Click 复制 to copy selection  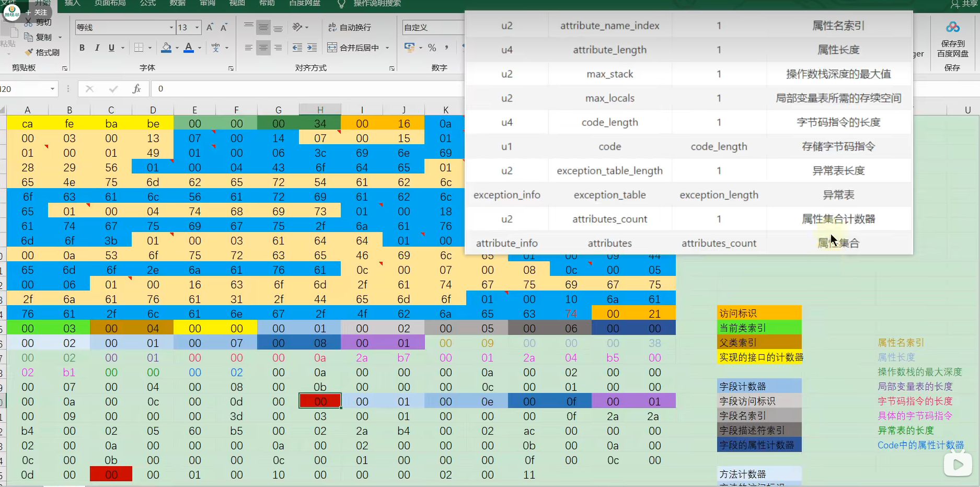[x=38, y=37]
